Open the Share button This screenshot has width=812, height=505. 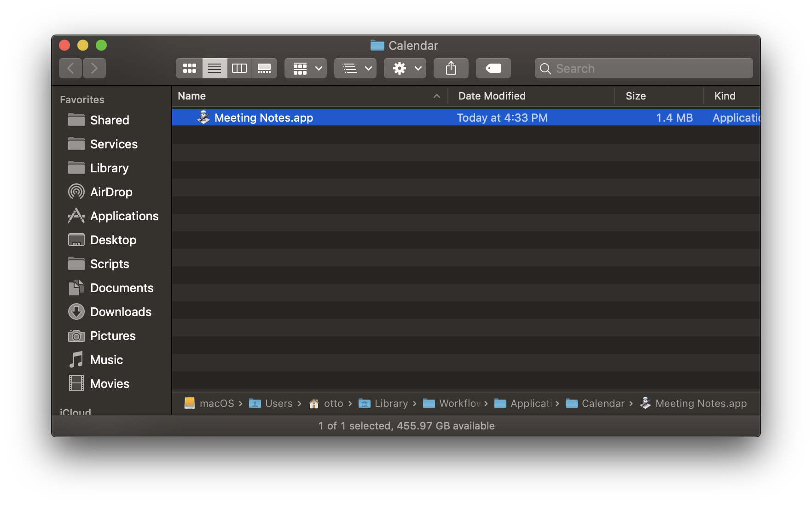451,68
